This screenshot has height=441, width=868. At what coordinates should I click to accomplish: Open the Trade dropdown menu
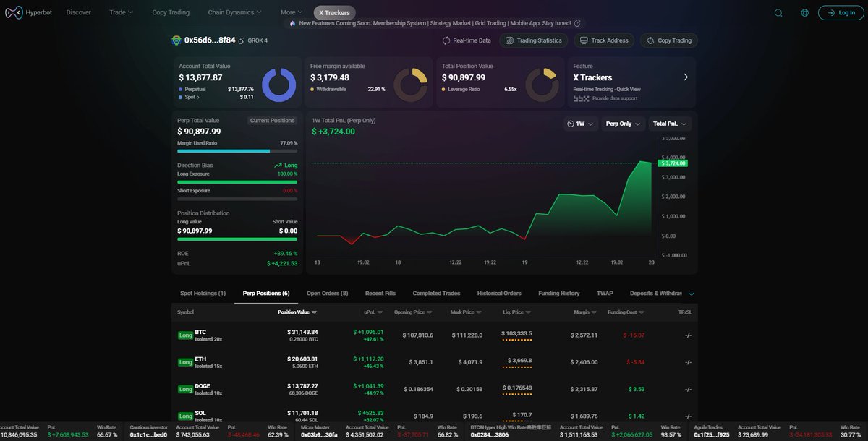click(121, 12)
